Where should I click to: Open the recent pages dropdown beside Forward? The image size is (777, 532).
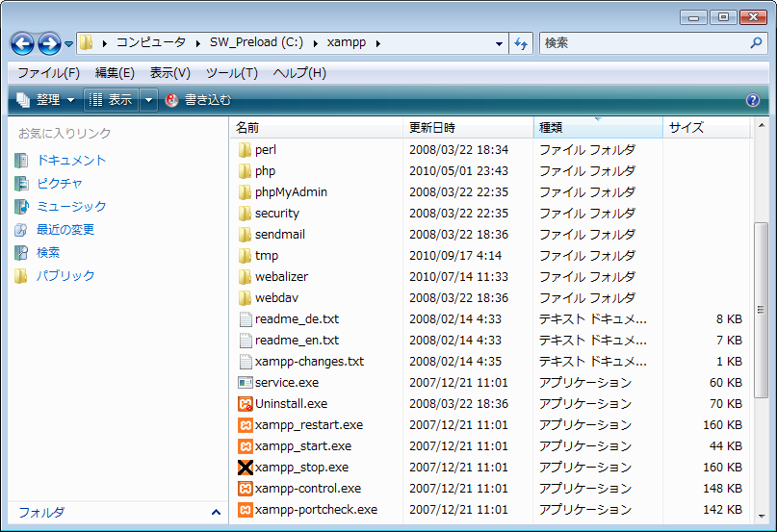(69, 44)
